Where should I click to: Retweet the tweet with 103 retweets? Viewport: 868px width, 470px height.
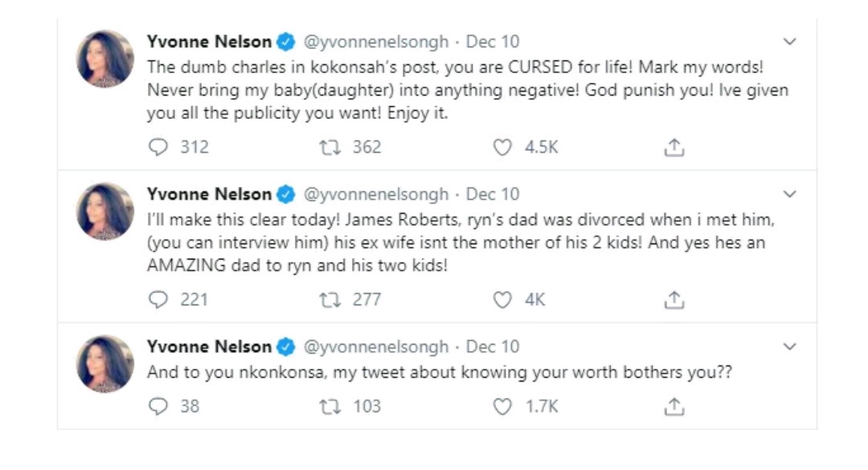pos(330,406)
